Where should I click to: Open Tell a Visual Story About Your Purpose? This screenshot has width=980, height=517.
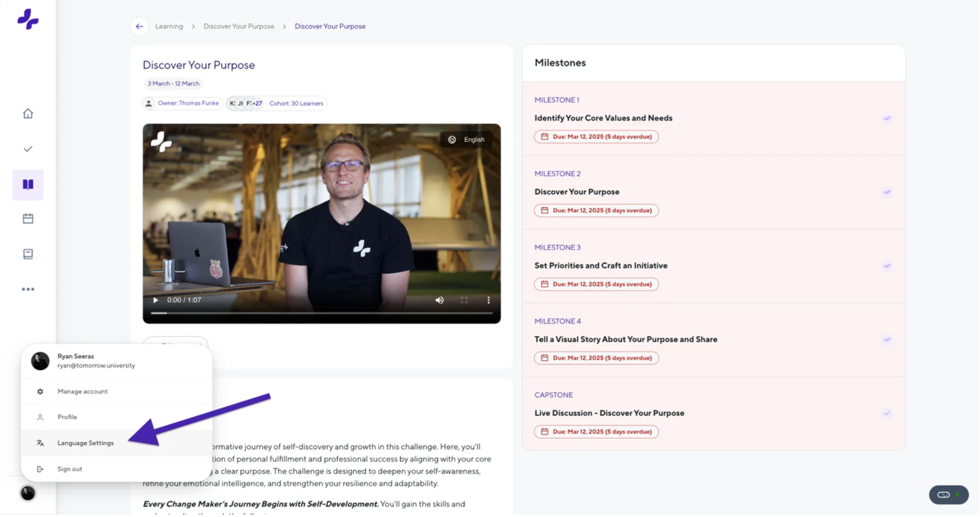click(x=626, y=339)
